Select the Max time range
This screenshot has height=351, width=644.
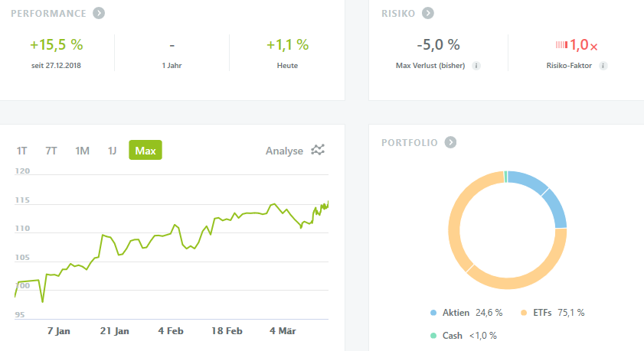click(145, 151)
